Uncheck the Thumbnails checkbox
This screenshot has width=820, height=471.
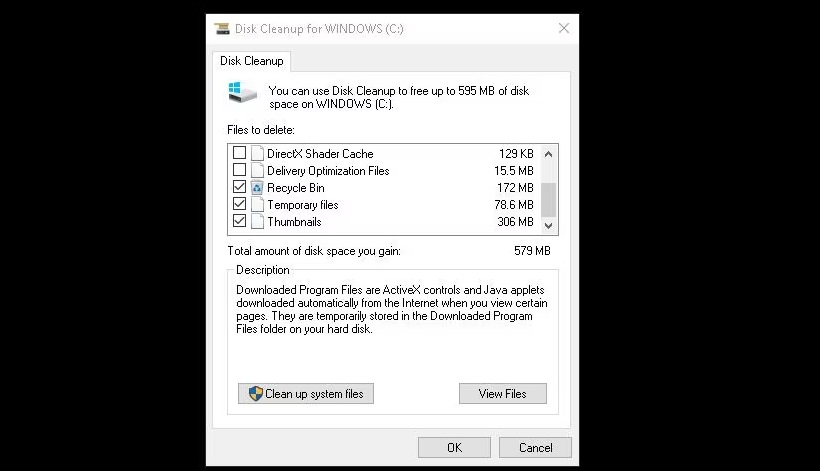pos(240,221)
